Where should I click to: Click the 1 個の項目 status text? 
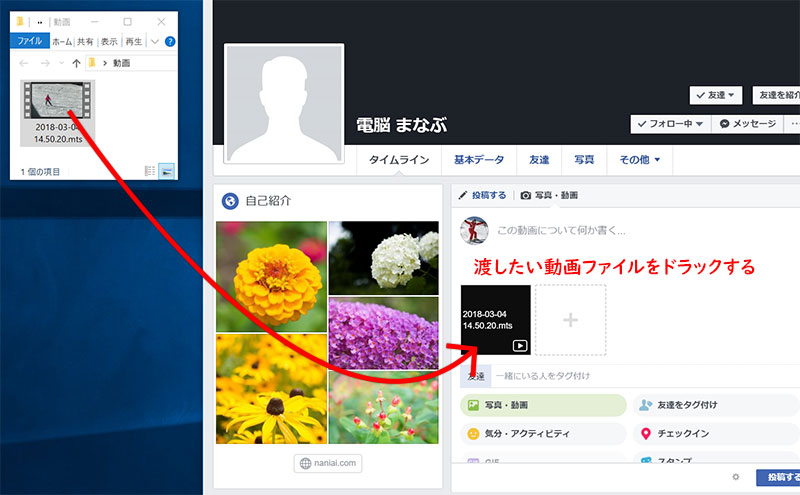click(x=40, y=172)
